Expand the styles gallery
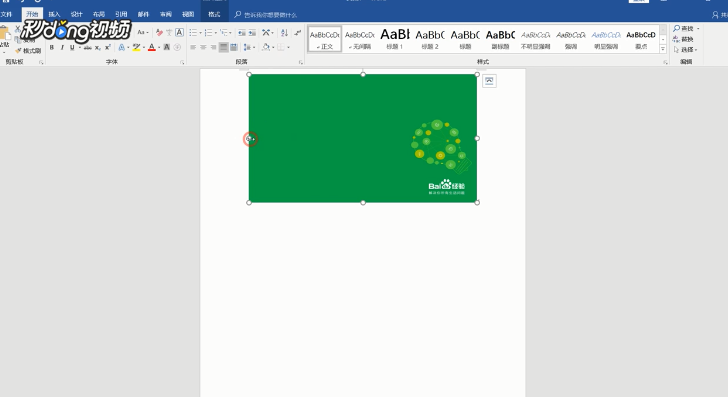Image resolution: width=728 pixels, height=397 pixels. (x=663, y=49)
